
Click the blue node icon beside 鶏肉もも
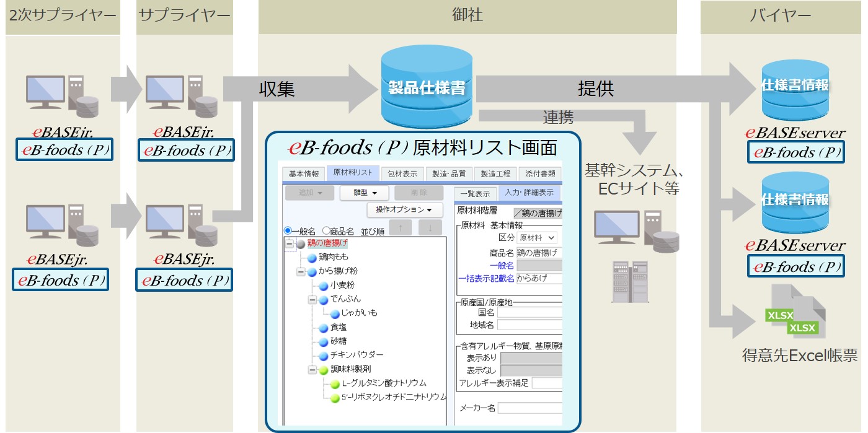click(311, 257)
